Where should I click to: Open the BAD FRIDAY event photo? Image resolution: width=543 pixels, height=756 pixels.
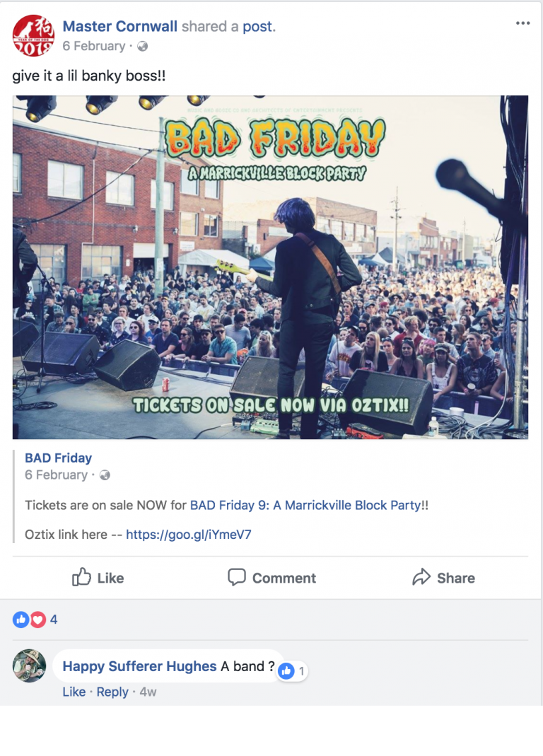pyautogui.click(x=270, y=267)
